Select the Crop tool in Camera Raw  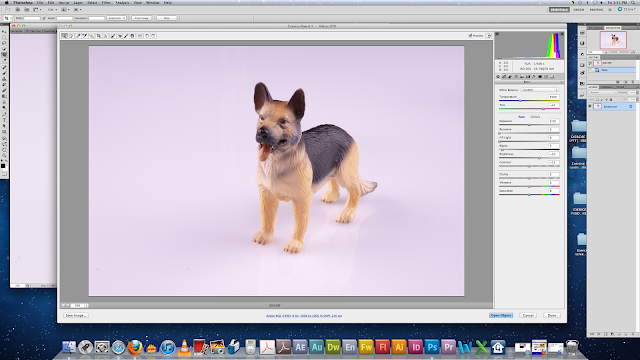point(98,36)
